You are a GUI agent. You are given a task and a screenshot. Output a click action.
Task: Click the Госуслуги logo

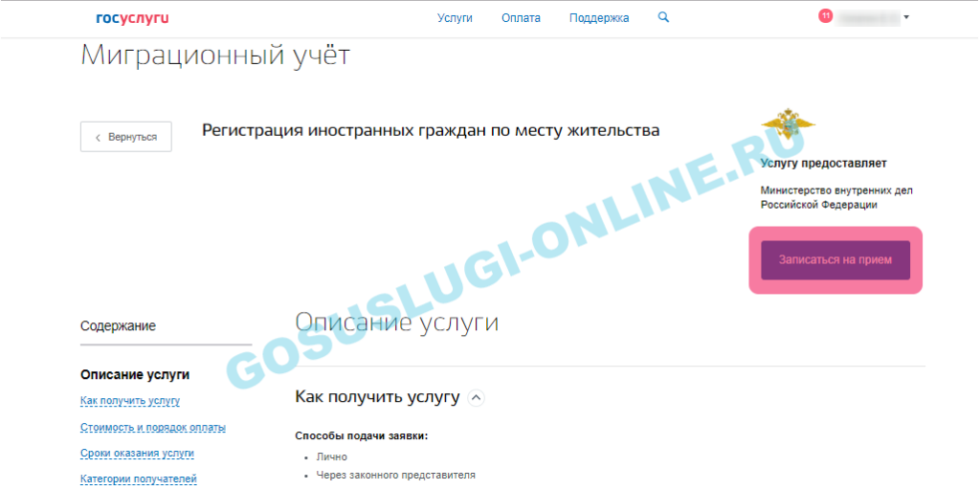coord(132,18)
